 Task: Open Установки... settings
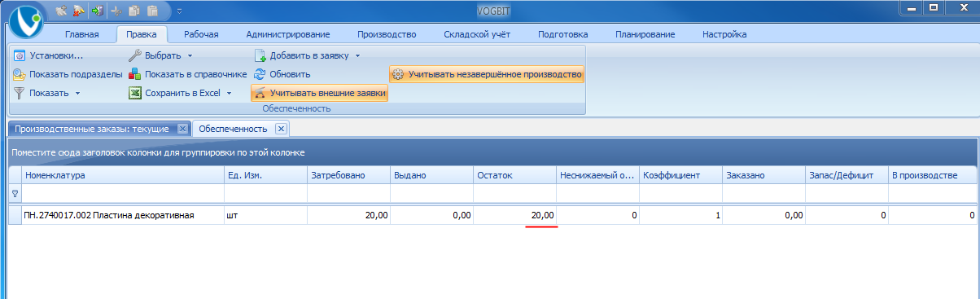tap(49, 55)
